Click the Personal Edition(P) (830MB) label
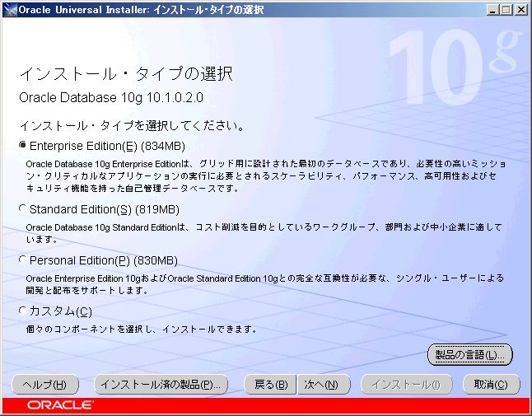The image size is (532, 416). pos(104,260)
